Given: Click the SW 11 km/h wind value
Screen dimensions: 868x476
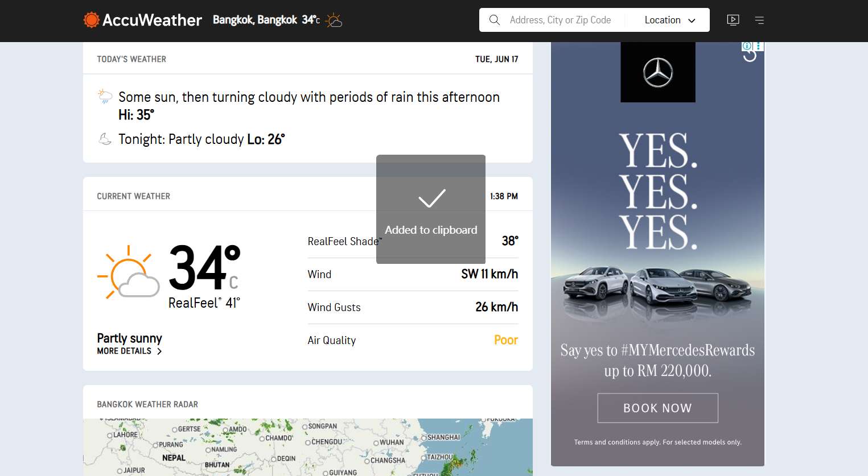Looking at the screenshot, I should click(x=489, y=274).
